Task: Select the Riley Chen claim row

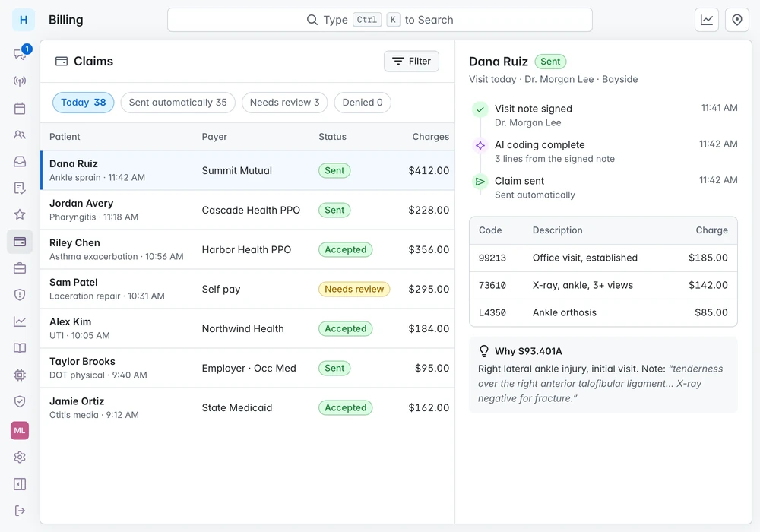Action: tap(248, 249)
